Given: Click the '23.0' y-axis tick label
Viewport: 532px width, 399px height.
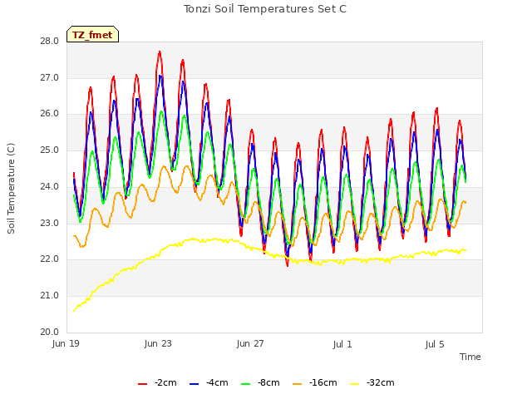Looking at the screenshot, I should pos(50,224).
